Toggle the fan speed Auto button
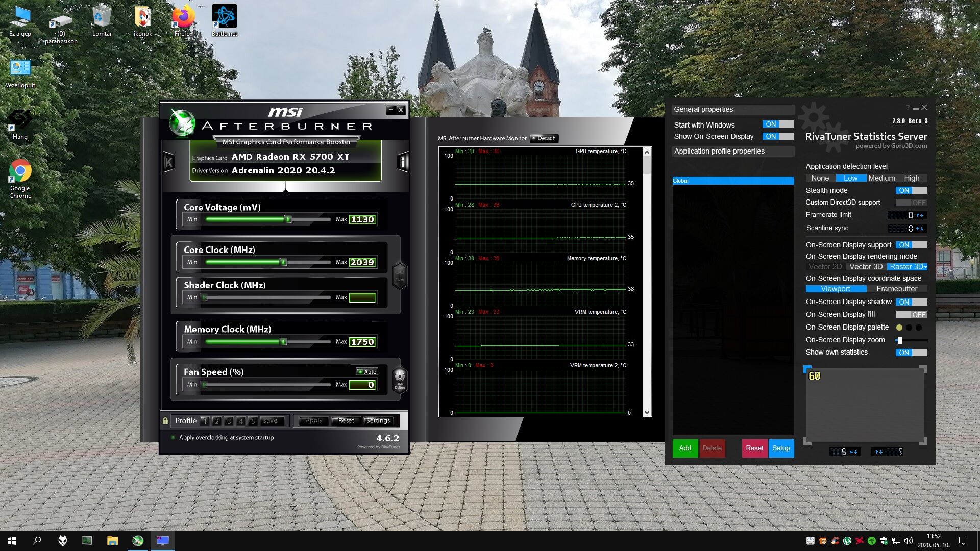This screenshot has height=551, width=980. (x=367, y=372)
